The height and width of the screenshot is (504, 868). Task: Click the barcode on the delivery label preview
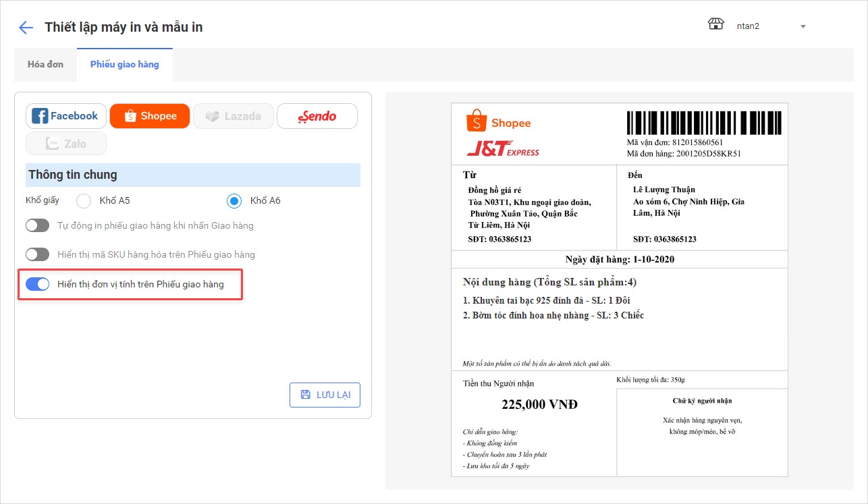705,123
